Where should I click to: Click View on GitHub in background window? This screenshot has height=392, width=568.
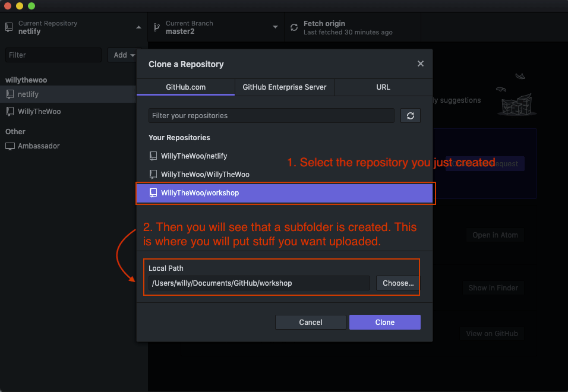[x=492, y=334]
